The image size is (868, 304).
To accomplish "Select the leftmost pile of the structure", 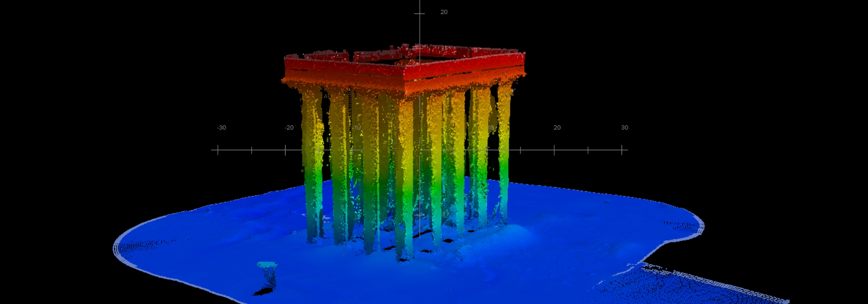I will 311,165.
